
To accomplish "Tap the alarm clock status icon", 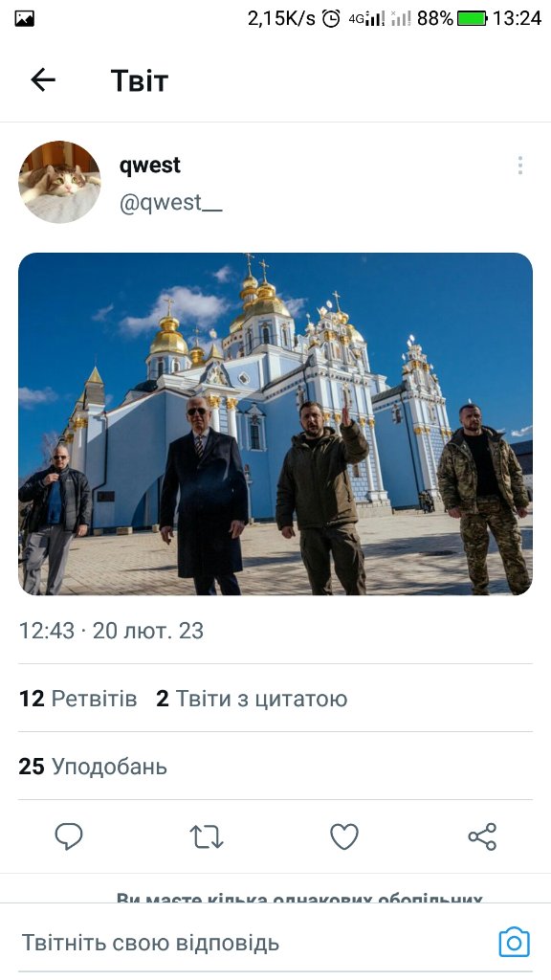I will [331, 18].
